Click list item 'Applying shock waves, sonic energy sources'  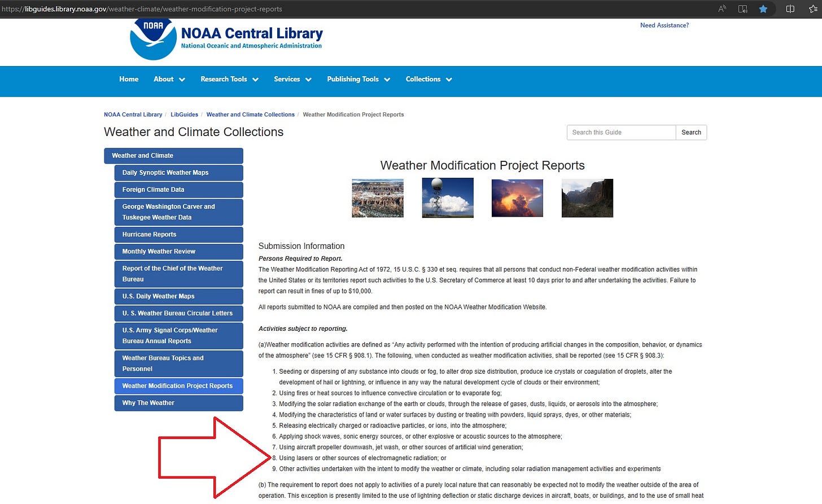(x=421, y=436)
